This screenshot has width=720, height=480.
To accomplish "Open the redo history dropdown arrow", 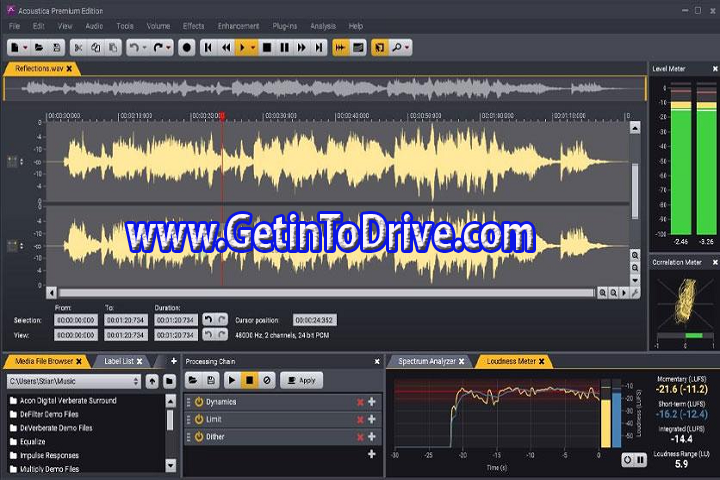I will [169, 47].
